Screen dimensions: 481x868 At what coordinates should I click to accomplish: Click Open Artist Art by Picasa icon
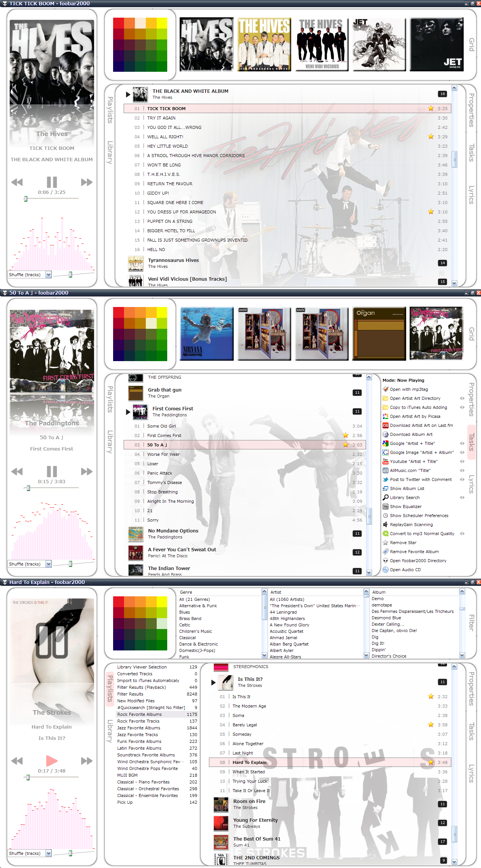(385, 416)
